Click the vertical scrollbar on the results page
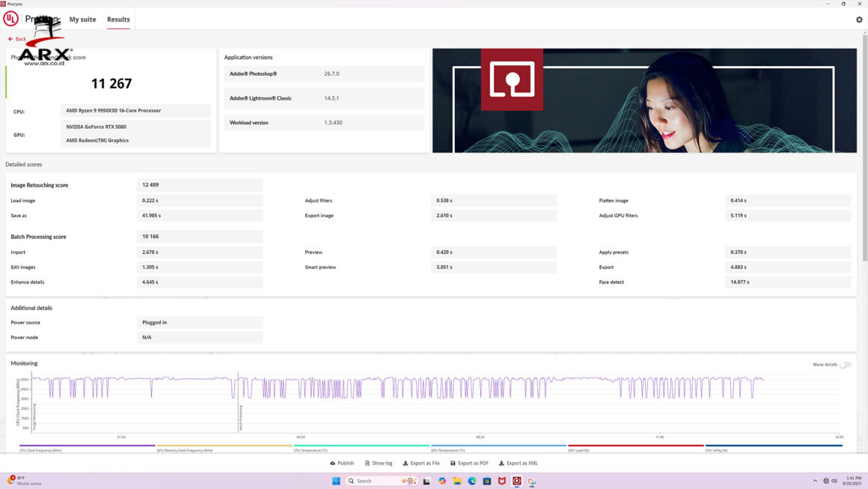This screenshot has height=489, width=868. (x=865, y=147)
